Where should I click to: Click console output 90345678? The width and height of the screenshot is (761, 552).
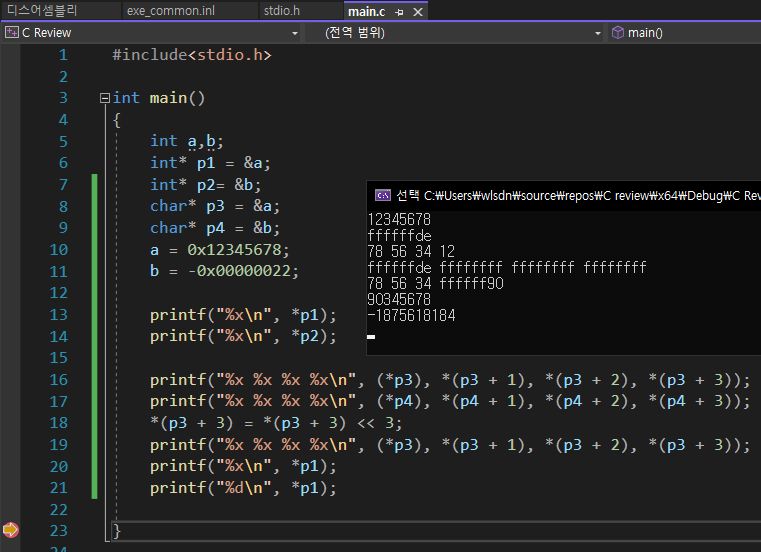click(399, 300)
